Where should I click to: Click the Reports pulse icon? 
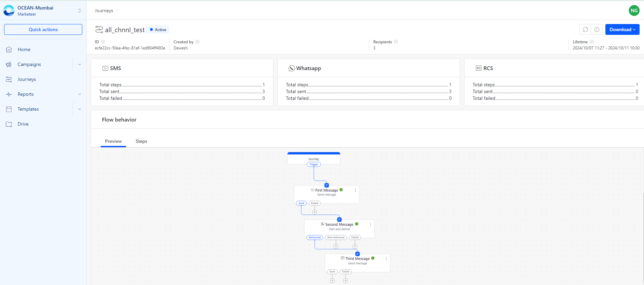tap(9, 94)
